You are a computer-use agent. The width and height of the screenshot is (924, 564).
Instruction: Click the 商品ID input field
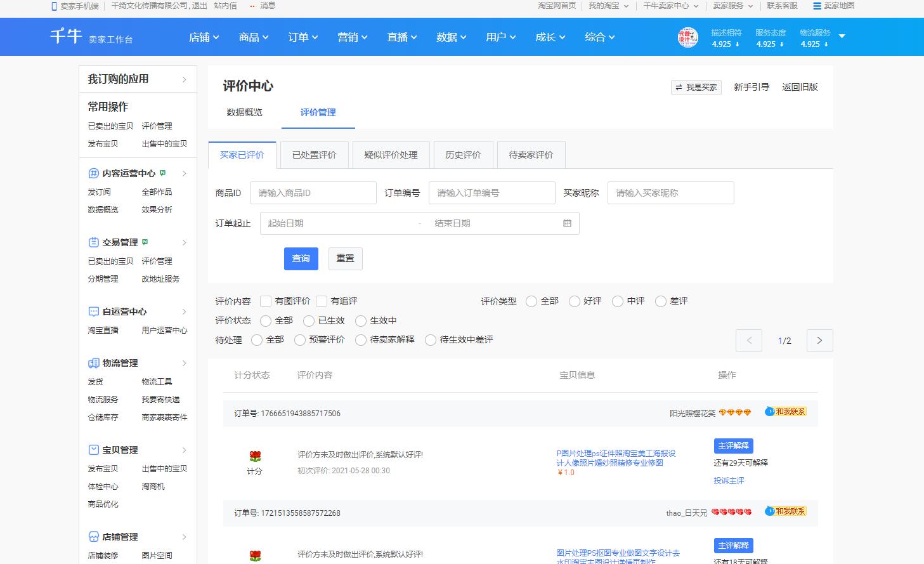pyautogui.click(x=313, y=193)
